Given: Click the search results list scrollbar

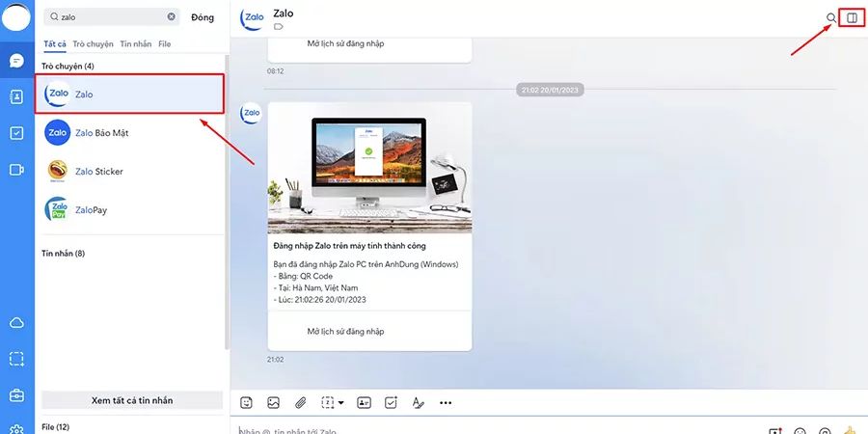Looking at the screenshot, I should point(227,203).
